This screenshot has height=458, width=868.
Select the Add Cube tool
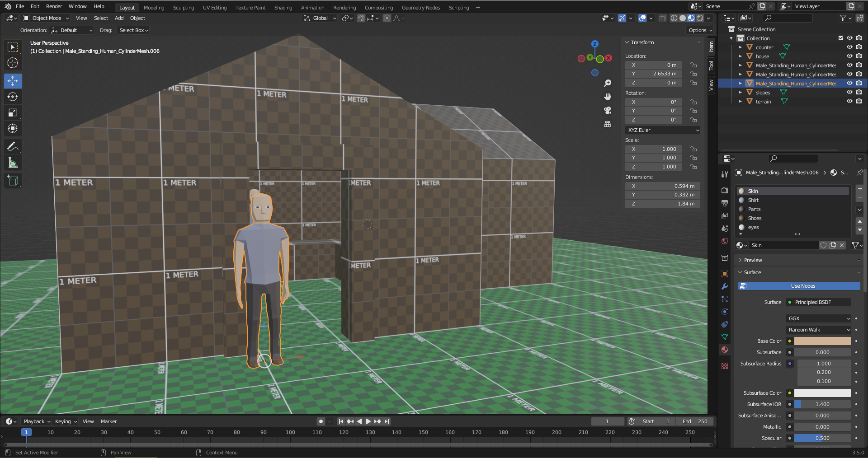[x=13, y=181]
